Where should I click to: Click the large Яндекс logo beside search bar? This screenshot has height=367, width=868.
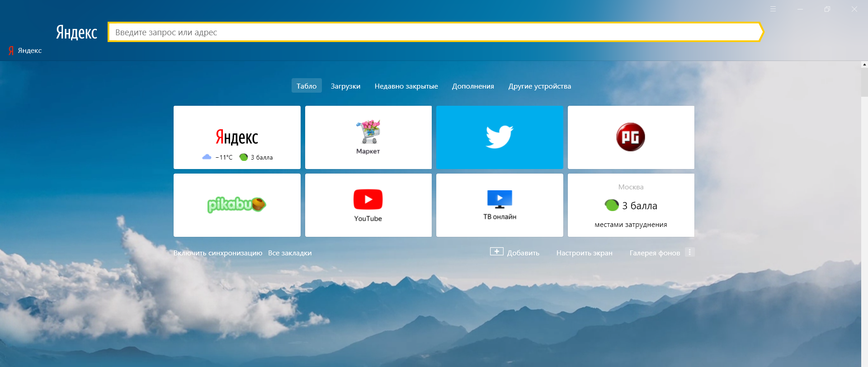(76, 32)
